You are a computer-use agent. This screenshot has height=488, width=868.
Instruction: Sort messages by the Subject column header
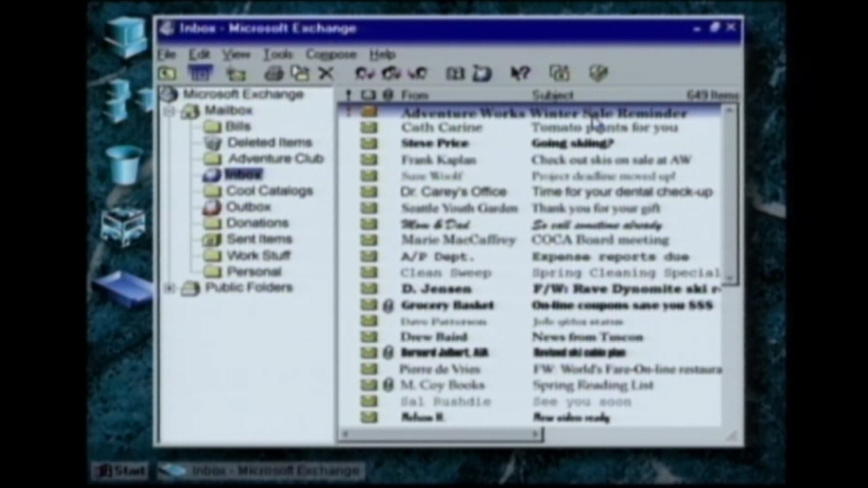point(553,96)
